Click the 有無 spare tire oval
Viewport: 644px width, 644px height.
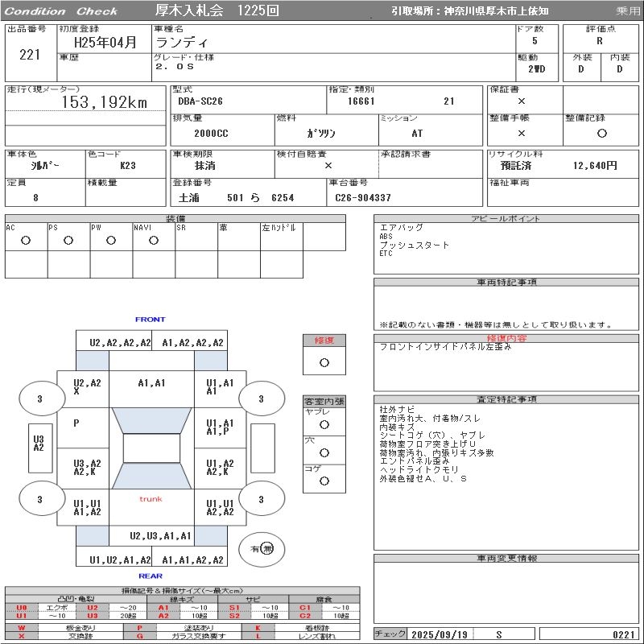click(x=262, y=548)
